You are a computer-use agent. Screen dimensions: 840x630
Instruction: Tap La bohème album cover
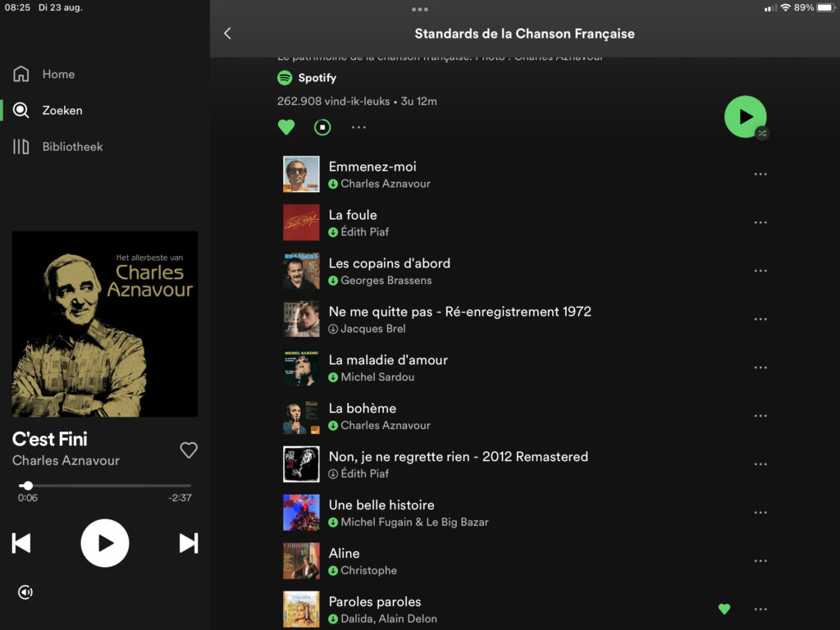(301, 416)
